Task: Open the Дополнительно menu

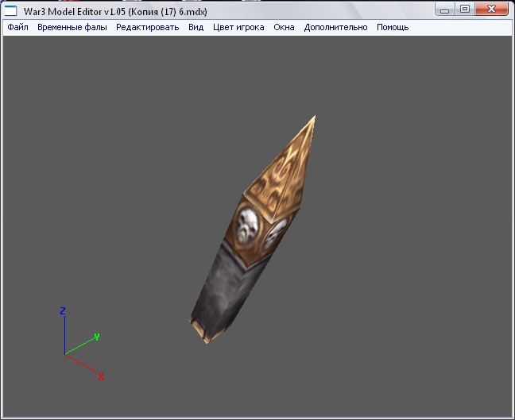Action: pos(335,27)
